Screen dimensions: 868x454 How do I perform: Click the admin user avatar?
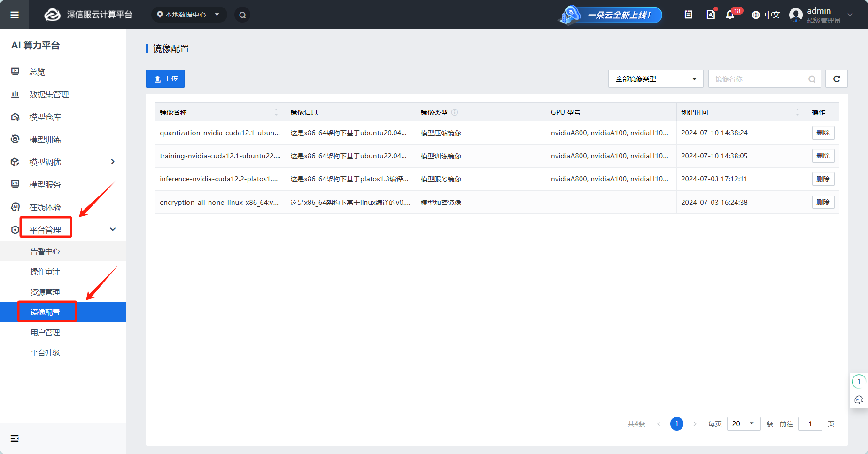tap(796, 15)
